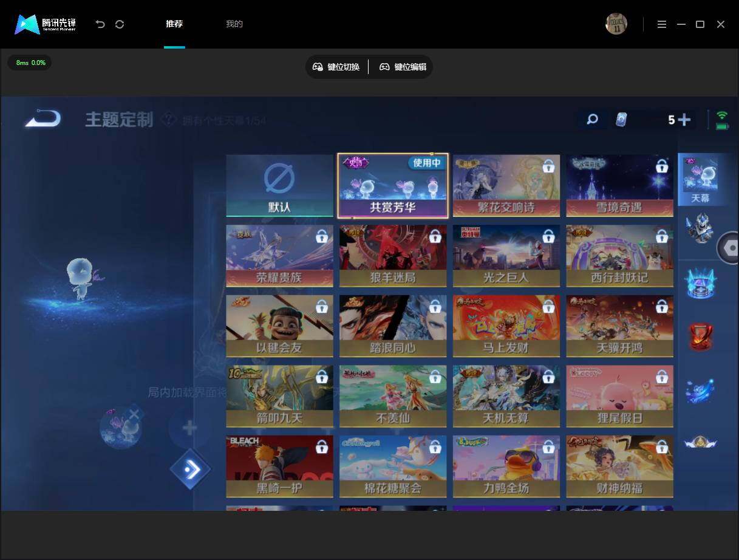The image size is (739, 560).
Task: Open the user avatar profile
Action: (x=616, y=24)
